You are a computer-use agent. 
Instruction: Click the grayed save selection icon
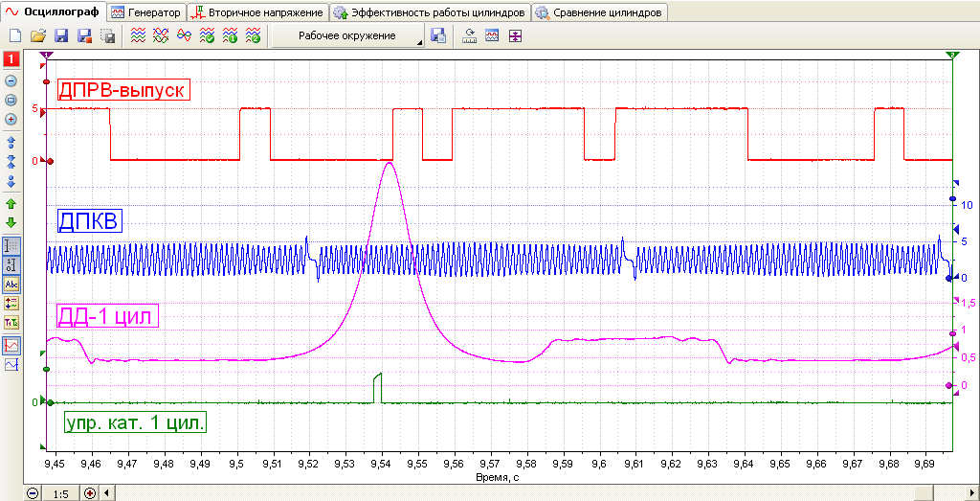pos(107,36)
